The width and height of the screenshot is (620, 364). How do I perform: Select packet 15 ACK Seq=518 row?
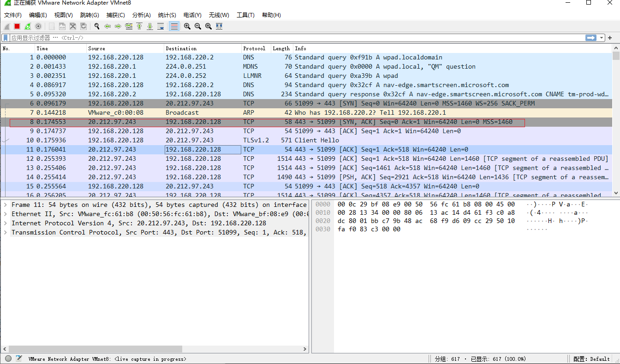click(x=306, y=186)
